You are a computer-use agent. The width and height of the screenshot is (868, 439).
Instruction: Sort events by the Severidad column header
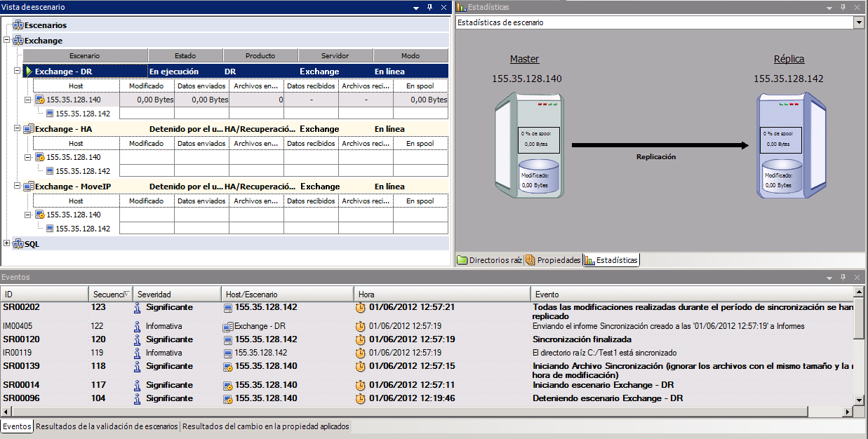tap(154, 295)
